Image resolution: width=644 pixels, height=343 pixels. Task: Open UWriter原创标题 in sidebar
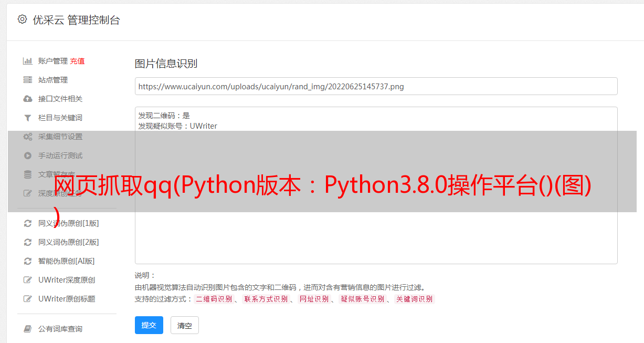(67, 299)
